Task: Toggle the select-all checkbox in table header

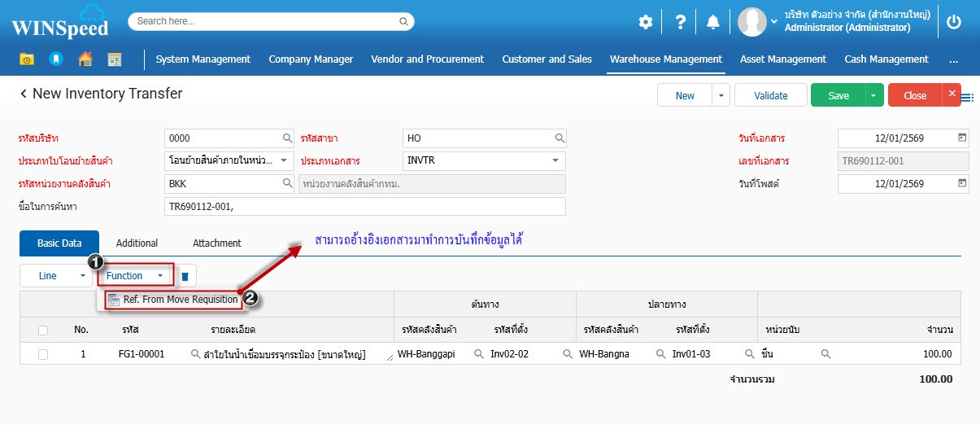Action: (43, 330)
